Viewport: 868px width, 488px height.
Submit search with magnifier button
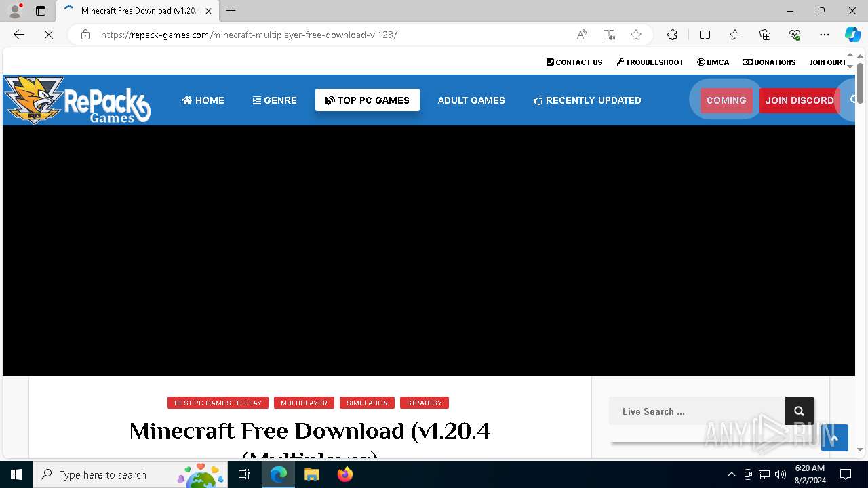[800, 411]
